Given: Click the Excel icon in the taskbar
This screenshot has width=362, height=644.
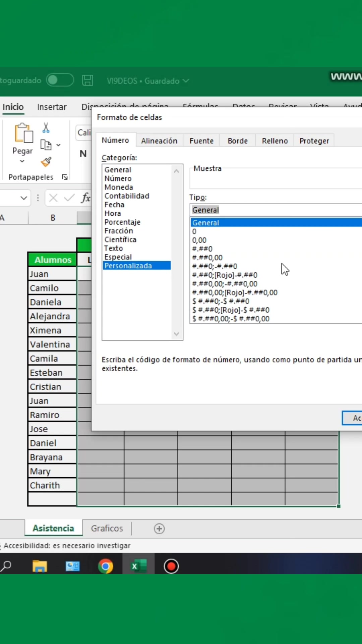Looking at the screenshot, I should tap(139, 567).
